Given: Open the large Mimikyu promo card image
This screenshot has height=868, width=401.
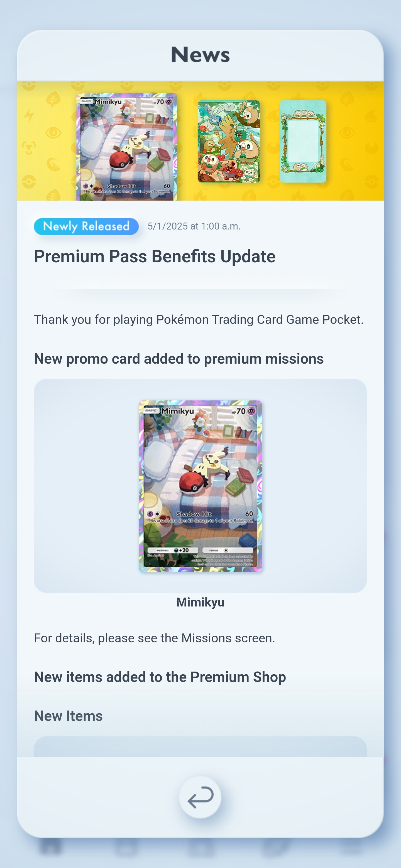Looking at the screenshot, I should [200, 486].
